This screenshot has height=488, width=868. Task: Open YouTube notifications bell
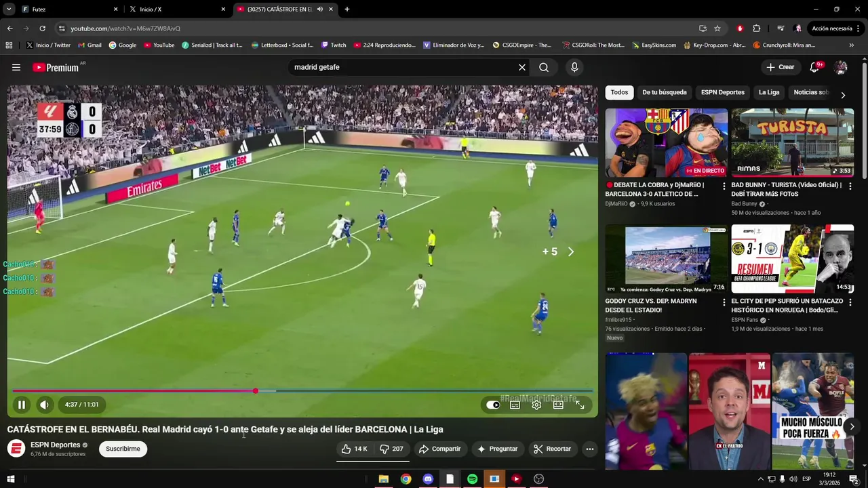pos(816,67)
